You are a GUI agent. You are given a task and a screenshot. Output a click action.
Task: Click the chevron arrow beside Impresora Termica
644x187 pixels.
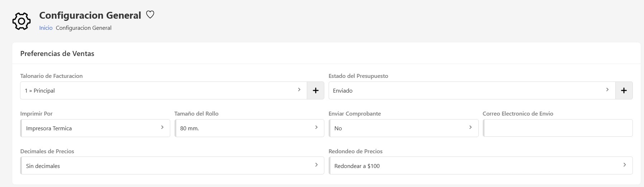[162, 127]
